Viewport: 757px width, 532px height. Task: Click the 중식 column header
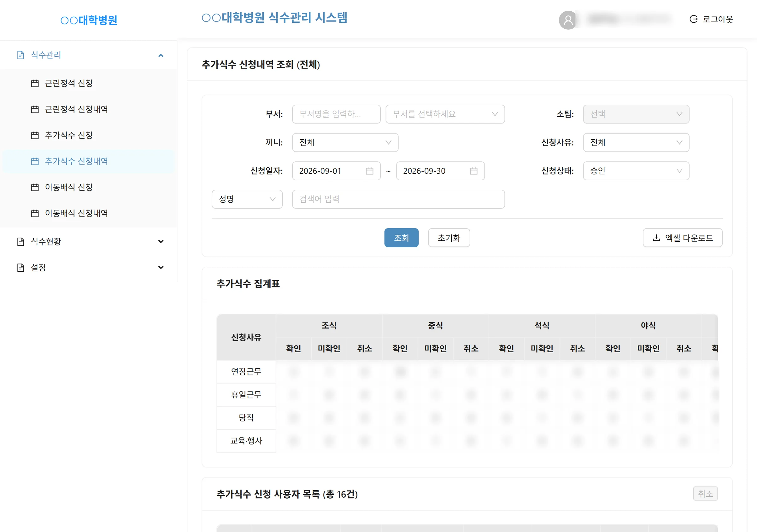pos(435,326)
